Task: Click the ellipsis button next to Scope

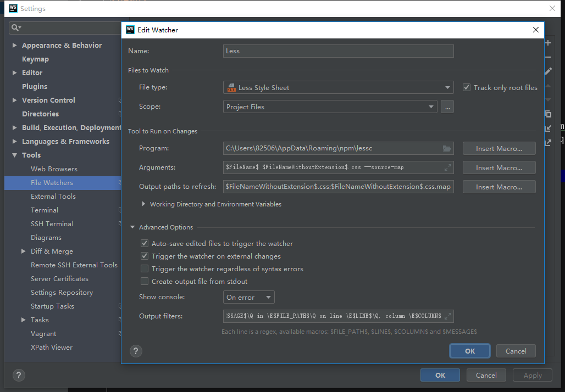Action: 447,107
